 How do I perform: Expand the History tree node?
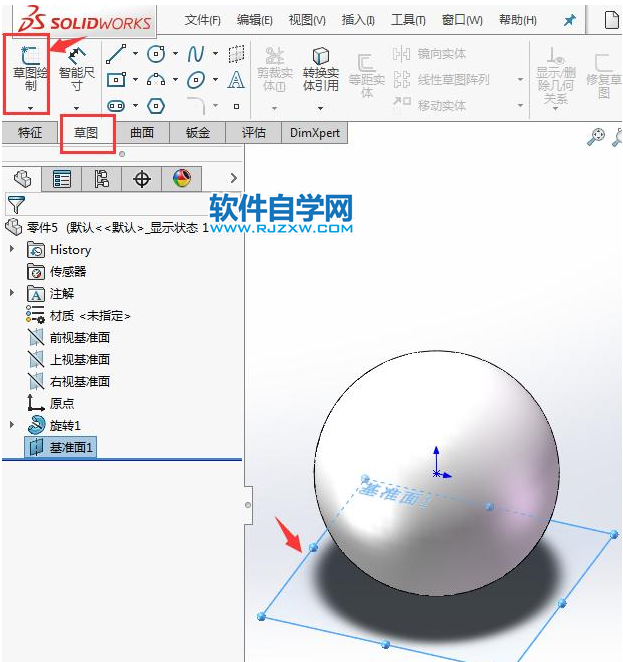tap(12, 249)
